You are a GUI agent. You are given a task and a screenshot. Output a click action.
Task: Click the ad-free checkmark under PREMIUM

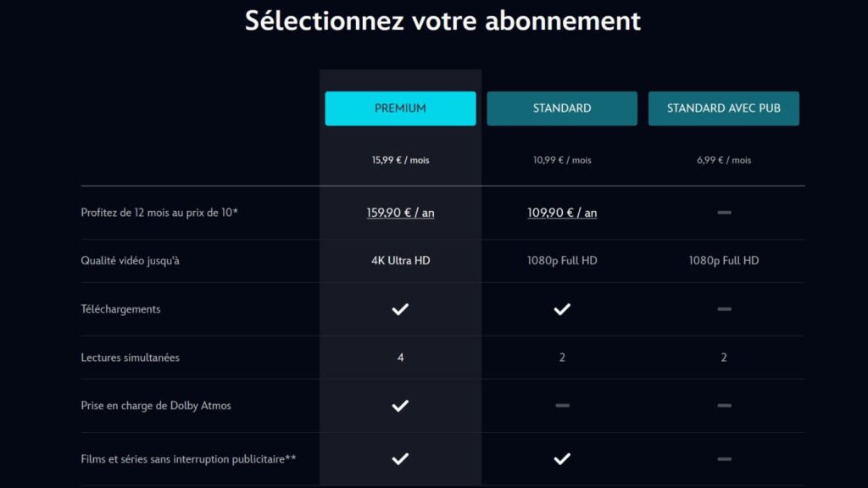[x=400, y=458]
